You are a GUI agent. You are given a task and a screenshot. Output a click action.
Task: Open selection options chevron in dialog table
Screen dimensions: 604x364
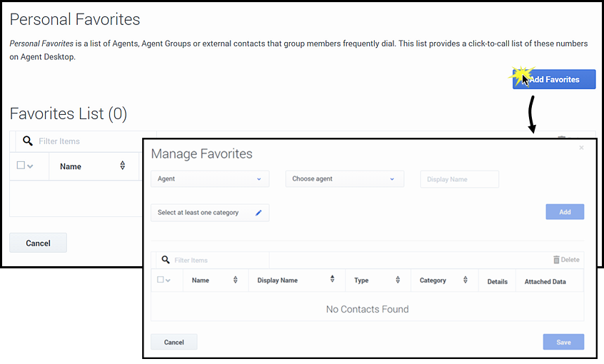click(168, 280)
